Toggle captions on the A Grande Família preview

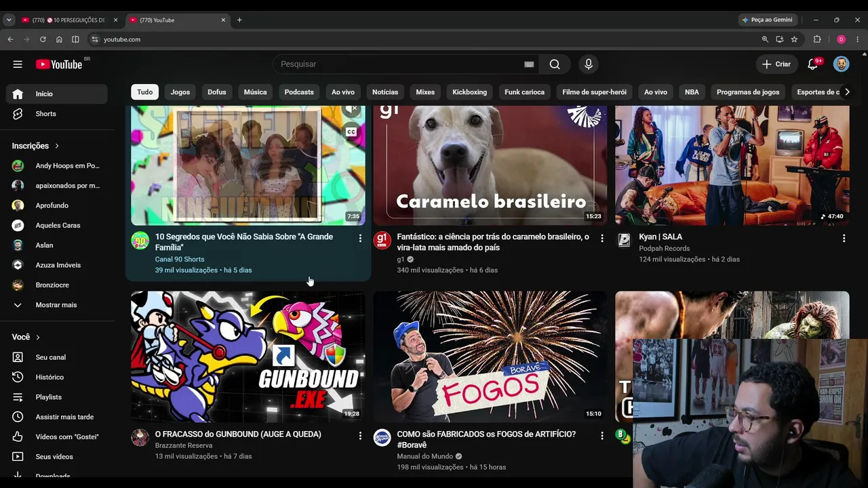351,131
